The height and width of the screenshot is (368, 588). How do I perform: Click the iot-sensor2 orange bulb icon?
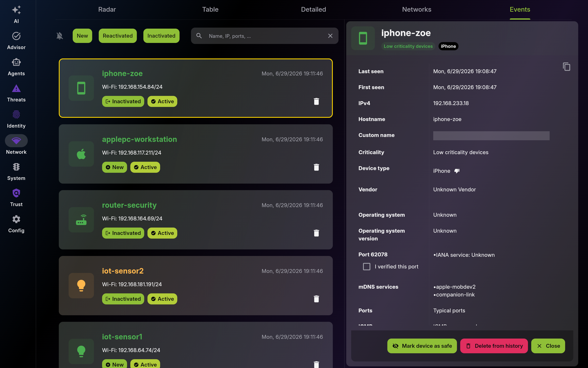81,286
